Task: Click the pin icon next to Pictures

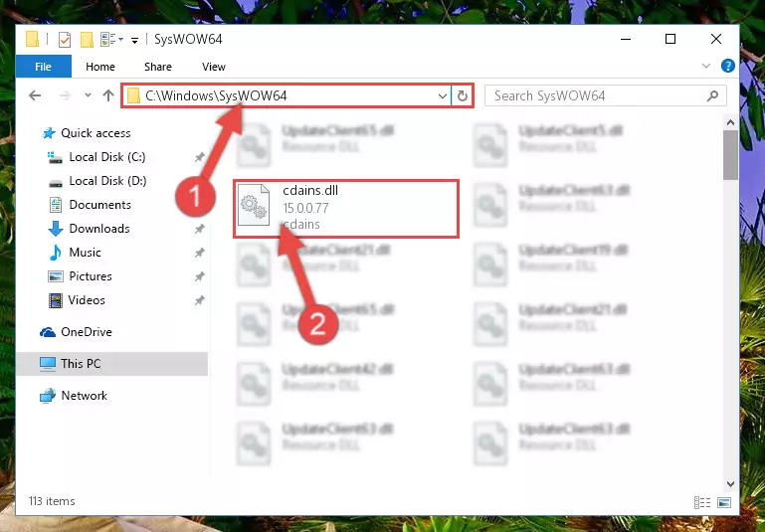Action: pos(199,276)
